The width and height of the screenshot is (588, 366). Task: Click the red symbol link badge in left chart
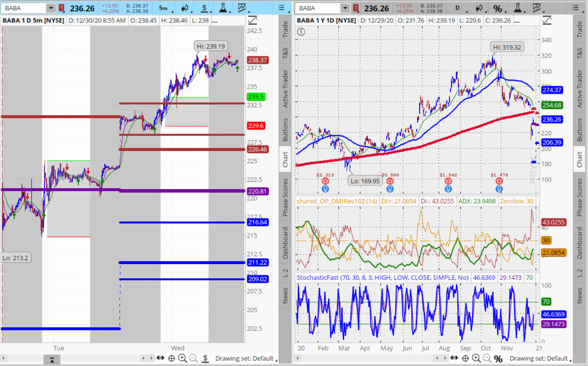[x=62, y=8]
